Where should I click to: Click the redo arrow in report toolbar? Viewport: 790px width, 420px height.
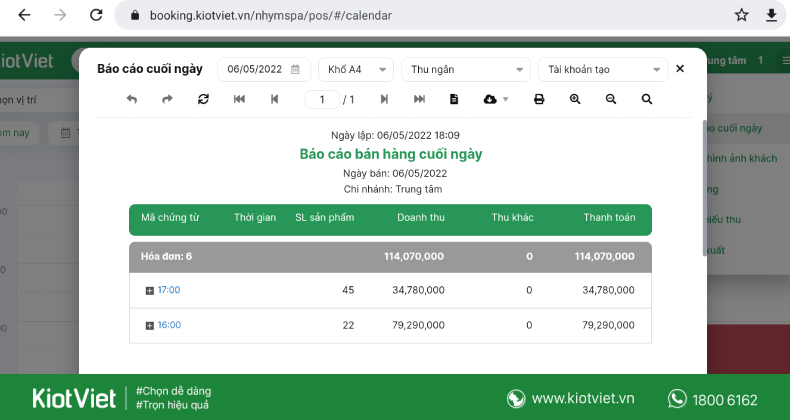(167, 99)
